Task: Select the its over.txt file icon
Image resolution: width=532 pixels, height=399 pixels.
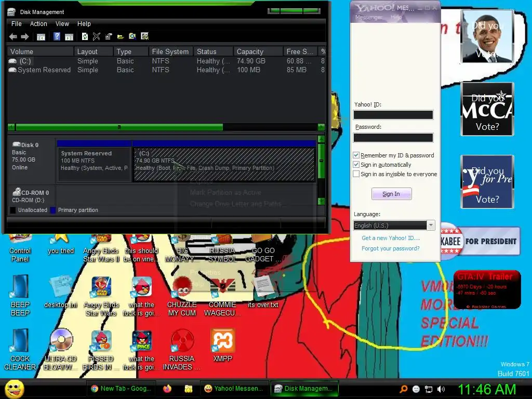Action: (x=263, y=291)
